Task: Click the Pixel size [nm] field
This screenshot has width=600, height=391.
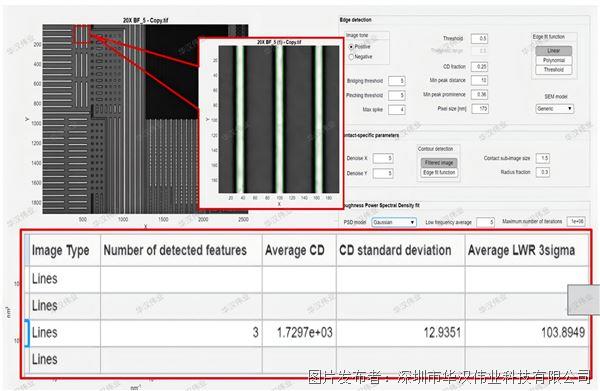Action: point(480,109)
